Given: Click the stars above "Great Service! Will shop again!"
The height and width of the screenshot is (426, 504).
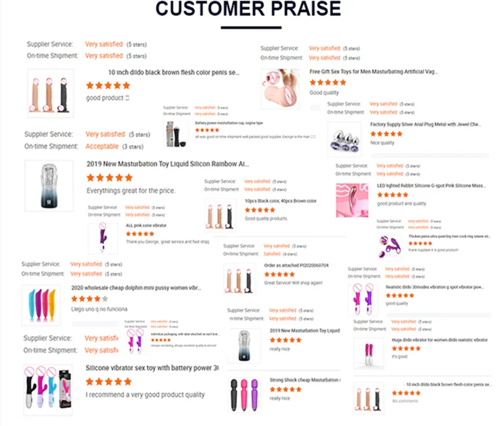Looking at the screenshot, I should click(x=277, y=274).
